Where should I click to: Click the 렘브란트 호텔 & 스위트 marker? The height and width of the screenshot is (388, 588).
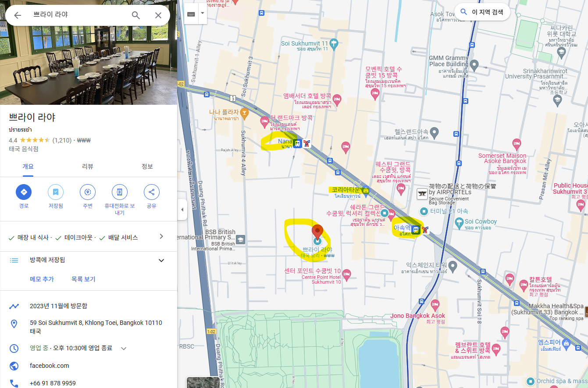496,349
